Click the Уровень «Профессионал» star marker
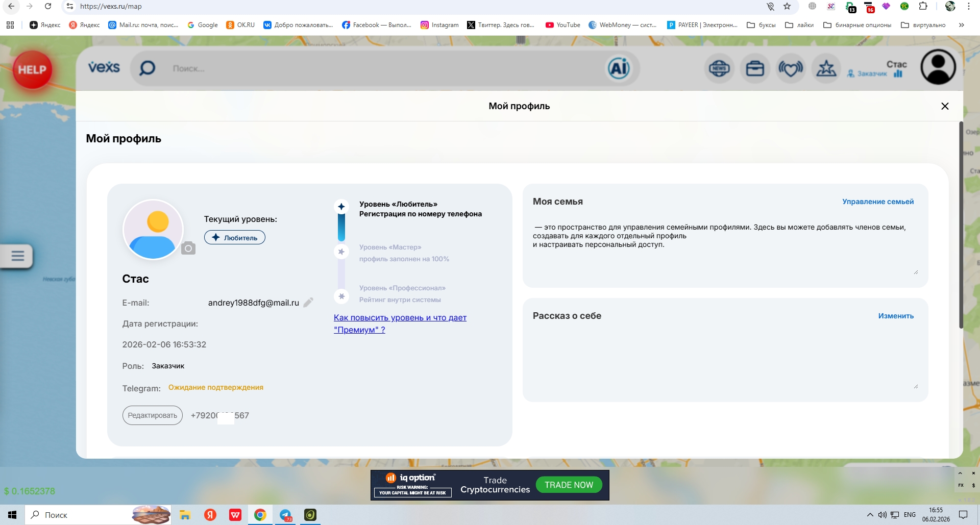 [x=341, y=296]
